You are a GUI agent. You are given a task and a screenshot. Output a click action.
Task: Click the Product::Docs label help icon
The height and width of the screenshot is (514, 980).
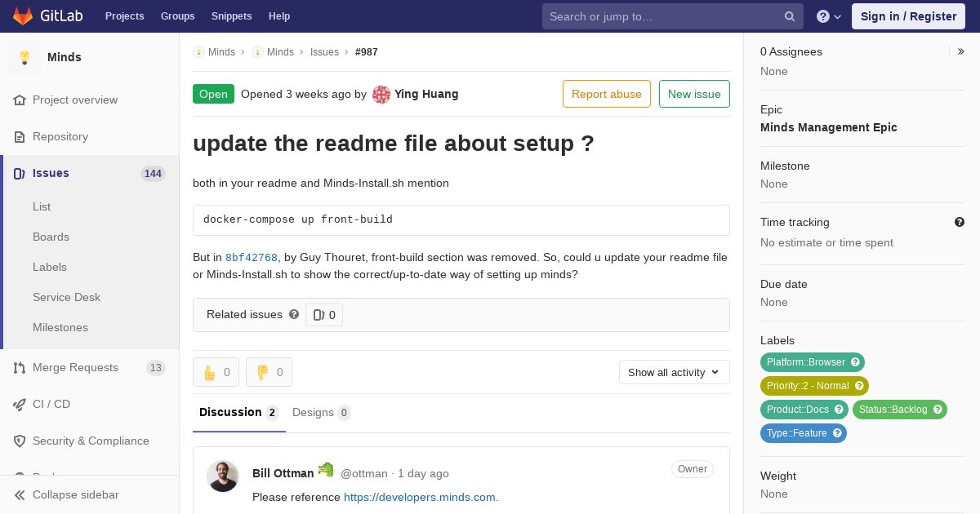(839, 410)
